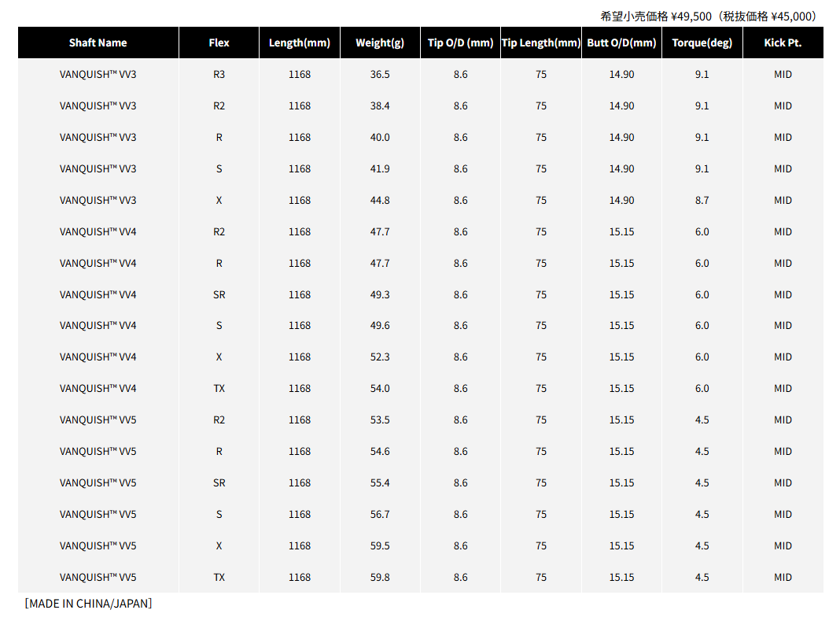Click the Weight(g) column header
This screenshot has height=621, width=840.
click(380, 43)
